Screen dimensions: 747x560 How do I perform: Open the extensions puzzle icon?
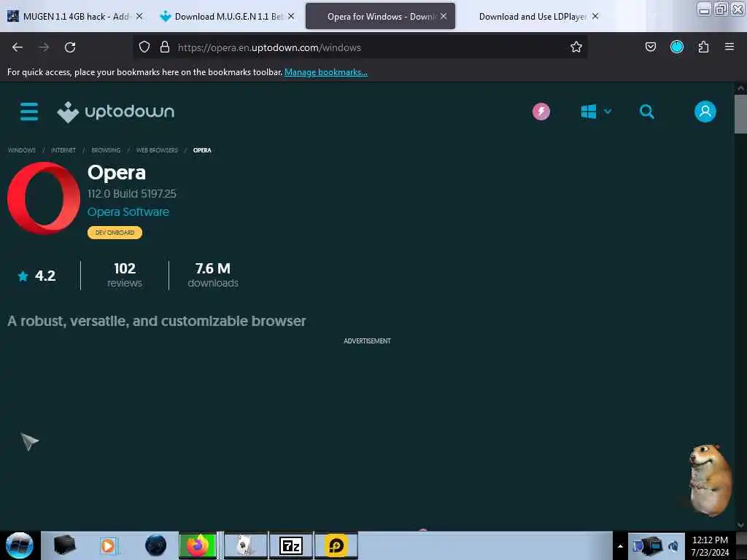tap(703, 47)
